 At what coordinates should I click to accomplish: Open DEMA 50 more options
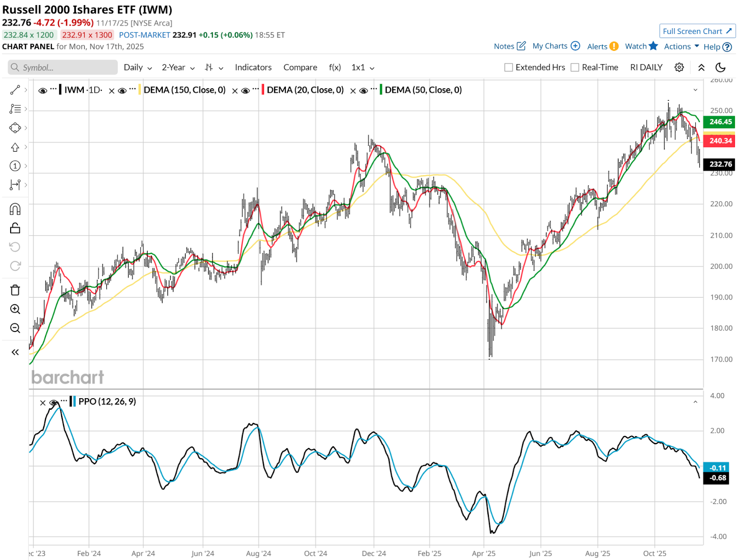(x=374, y=89)
